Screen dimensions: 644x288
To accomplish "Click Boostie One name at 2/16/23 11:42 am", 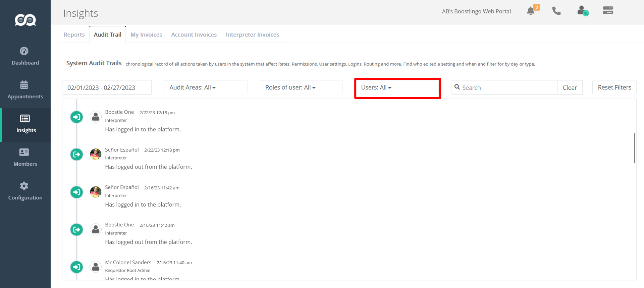I will (119, 225).
